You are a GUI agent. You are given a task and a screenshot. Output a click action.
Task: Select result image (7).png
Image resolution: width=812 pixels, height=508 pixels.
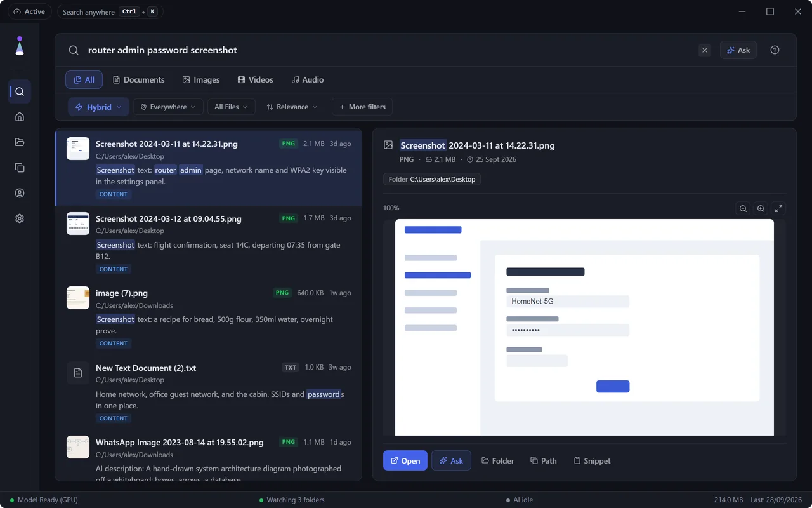click(209, 317)
